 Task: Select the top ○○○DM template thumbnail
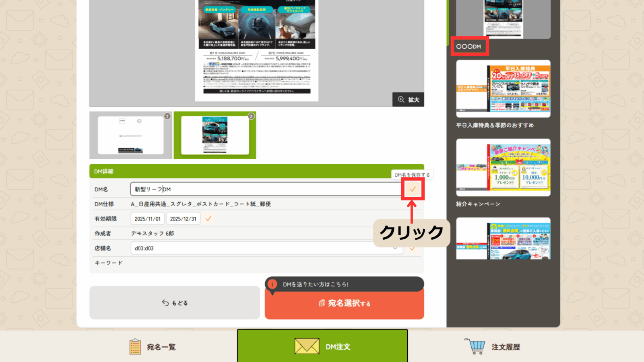[x=503, y=19]
